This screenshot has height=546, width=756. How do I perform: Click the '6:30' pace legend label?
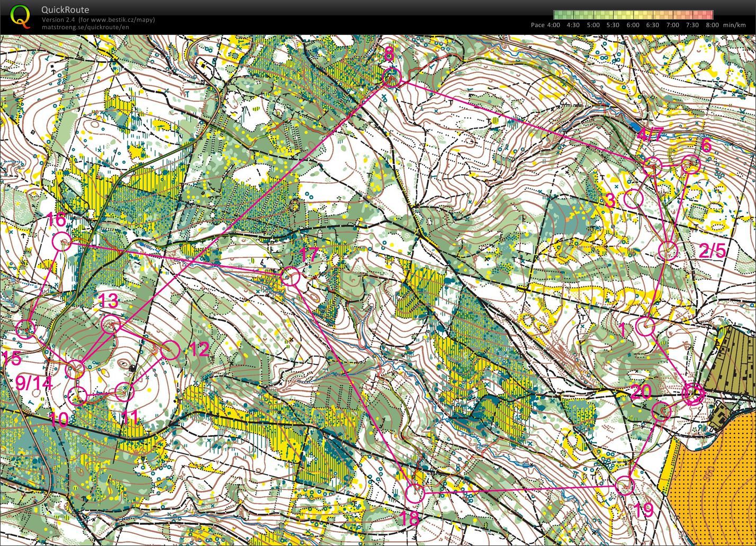[x=652, y=25]
